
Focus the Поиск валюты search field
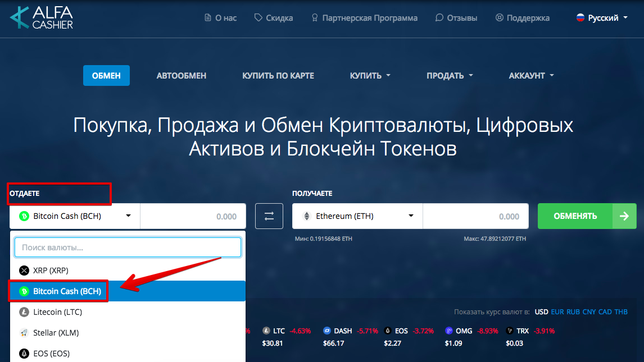pyautogui.click(x=128, y=248)
